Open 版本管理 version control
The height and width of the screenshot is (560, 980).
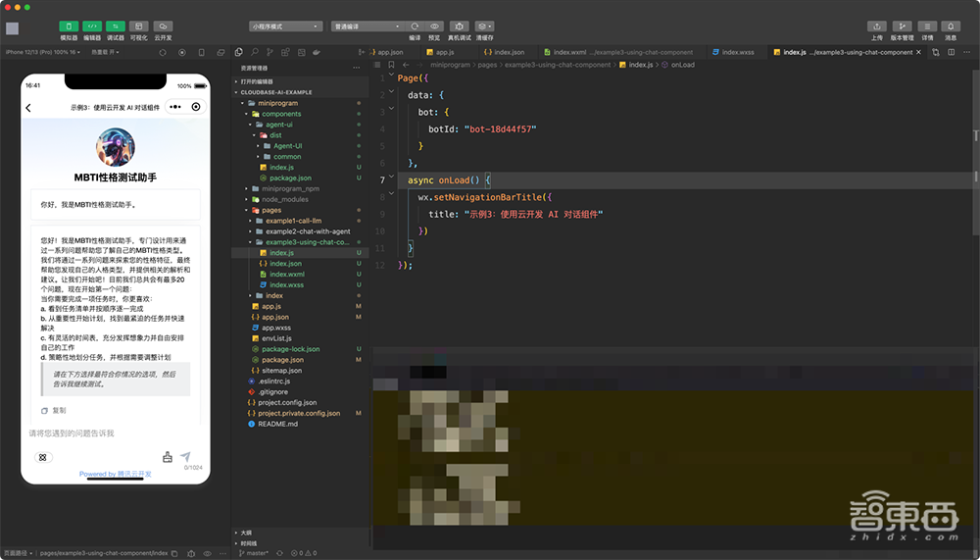[x=902, y=25]
